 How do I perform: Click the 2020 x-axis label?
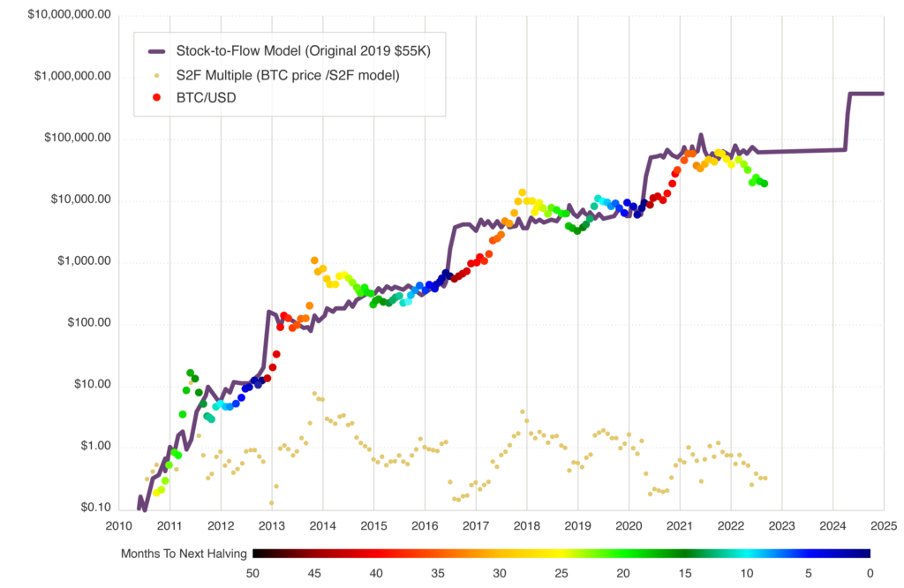coord(629,525)
